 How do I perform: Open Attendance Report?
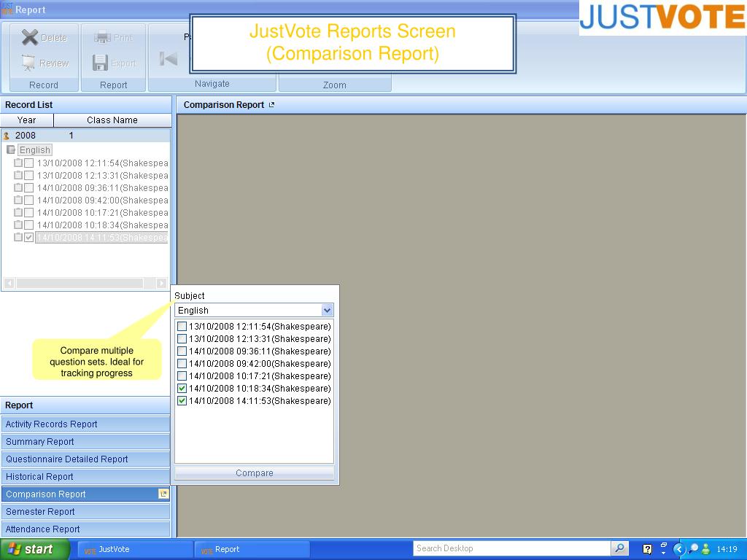point(86,529)
